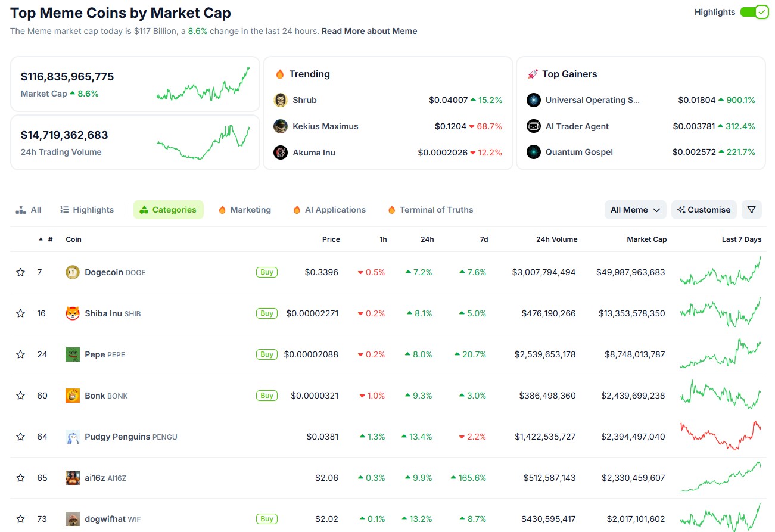
Task: Open Quantum Gospel in Top Gainers
Action: pos(579,153)
